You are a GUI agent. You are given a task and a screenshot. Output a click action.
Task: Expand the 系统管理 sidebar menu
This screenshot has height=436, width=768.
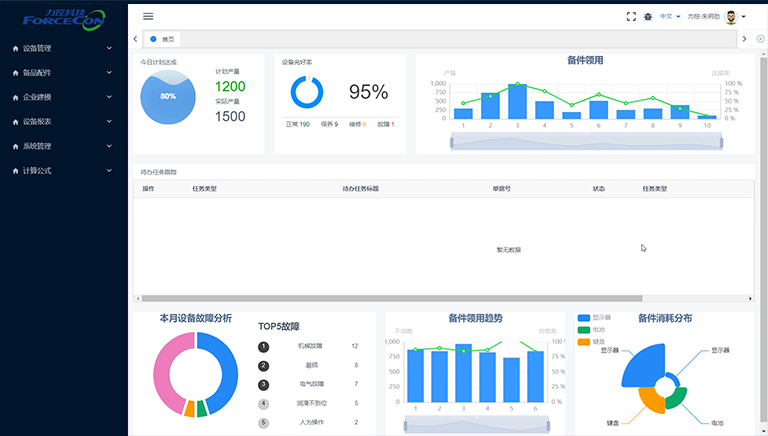tap(60, 146)
